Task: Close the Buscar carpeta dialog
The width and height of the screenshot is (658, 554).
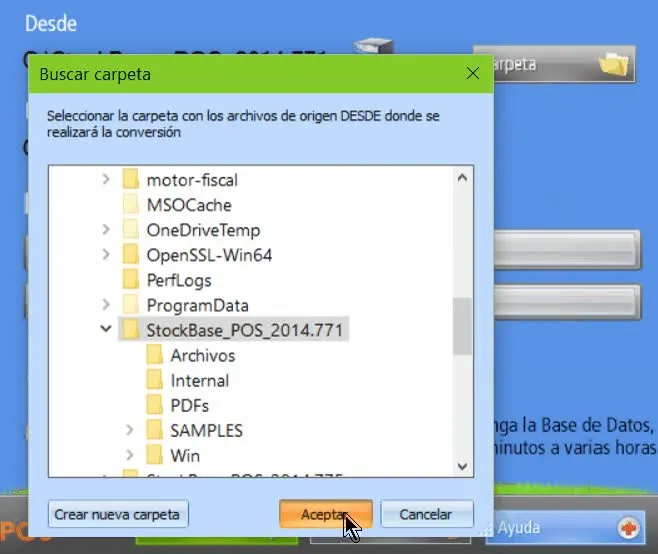Action: pos(473,73)
